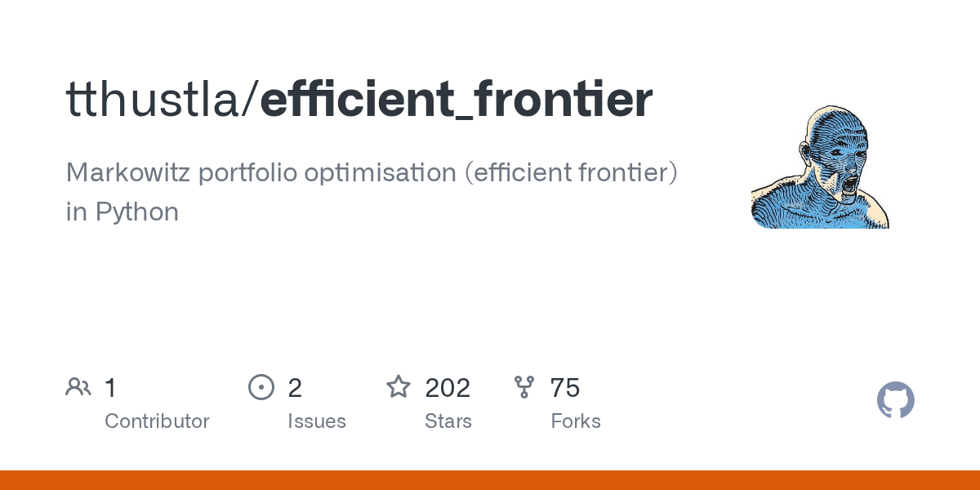Click the Contributor label
This screenshot has width=980, height=490.
[157, 421]
